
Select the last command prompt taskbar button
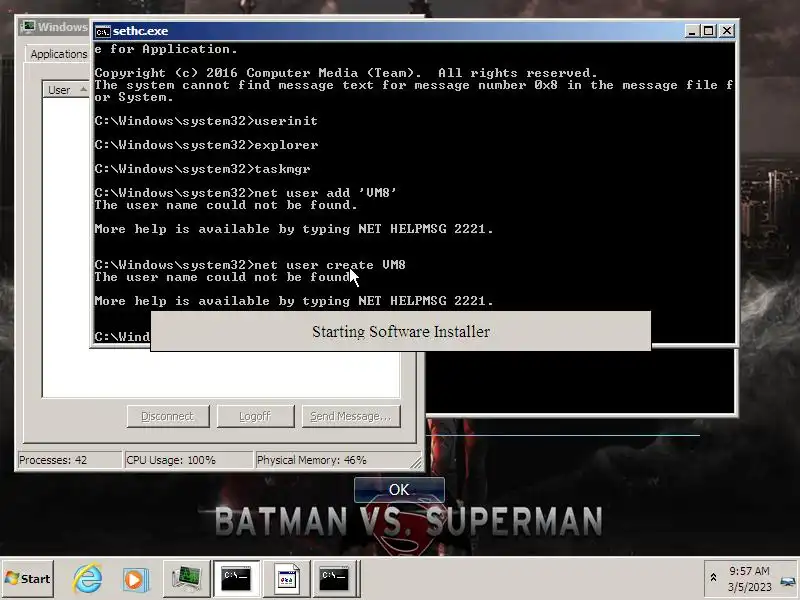coord(335,579)
